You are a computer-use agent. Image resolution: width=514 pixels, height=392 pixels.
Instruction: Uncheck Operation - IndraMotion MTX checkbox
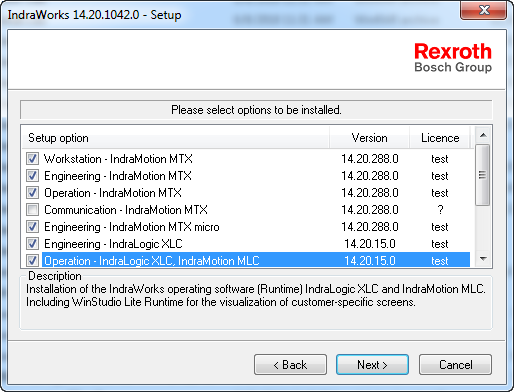click(32, 193)
